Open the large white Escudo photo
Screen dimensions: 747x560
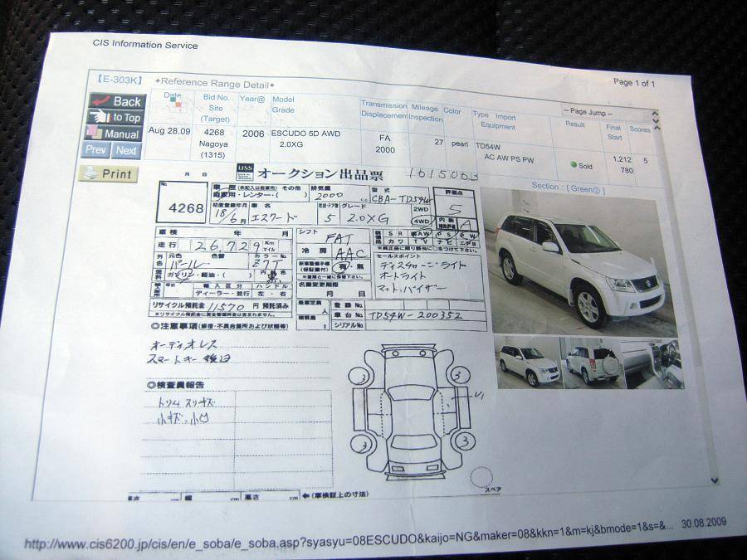coord(579,261)
